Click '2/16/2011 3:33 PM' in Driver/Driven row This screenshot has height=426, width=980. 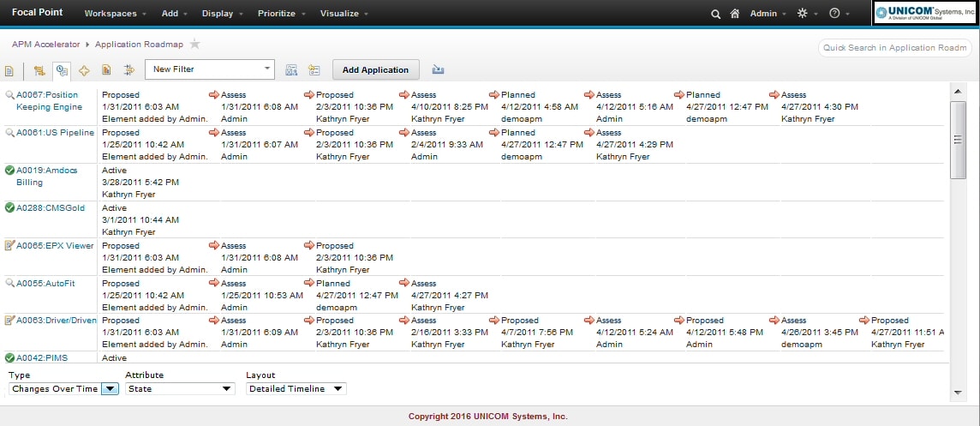pos(448,333)
